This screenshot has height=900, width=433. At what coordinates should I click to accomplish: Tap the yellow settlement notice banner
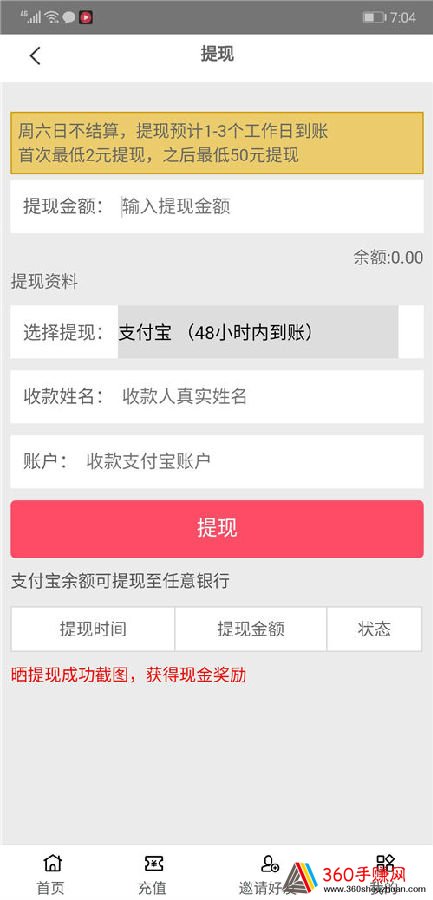point(216,143)
